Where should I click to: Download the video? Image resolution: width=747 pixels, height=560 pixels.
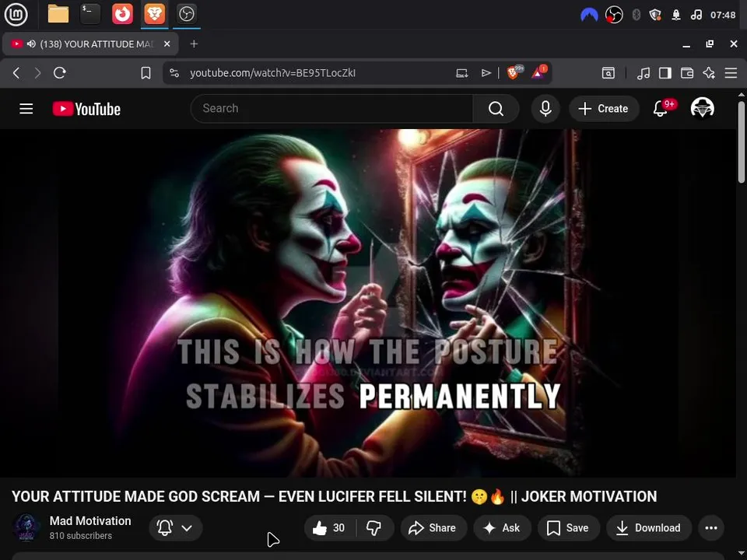648,527
